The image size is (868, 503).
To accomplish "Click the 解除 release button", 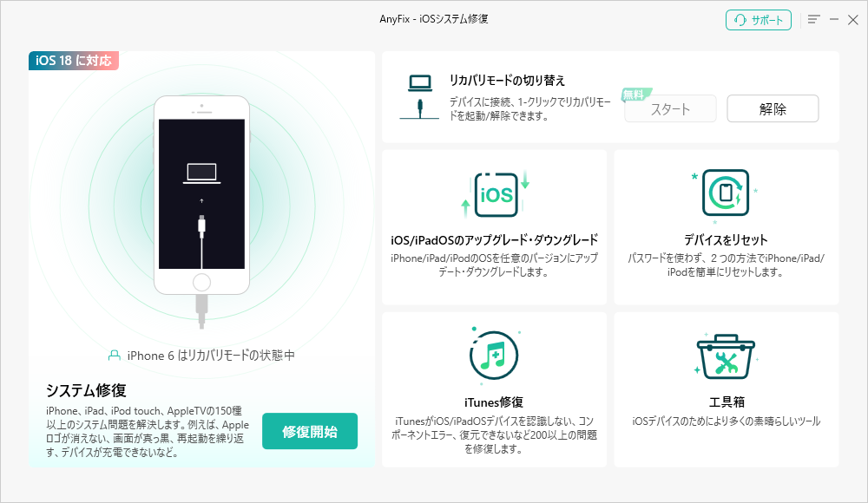I will 772,108.
